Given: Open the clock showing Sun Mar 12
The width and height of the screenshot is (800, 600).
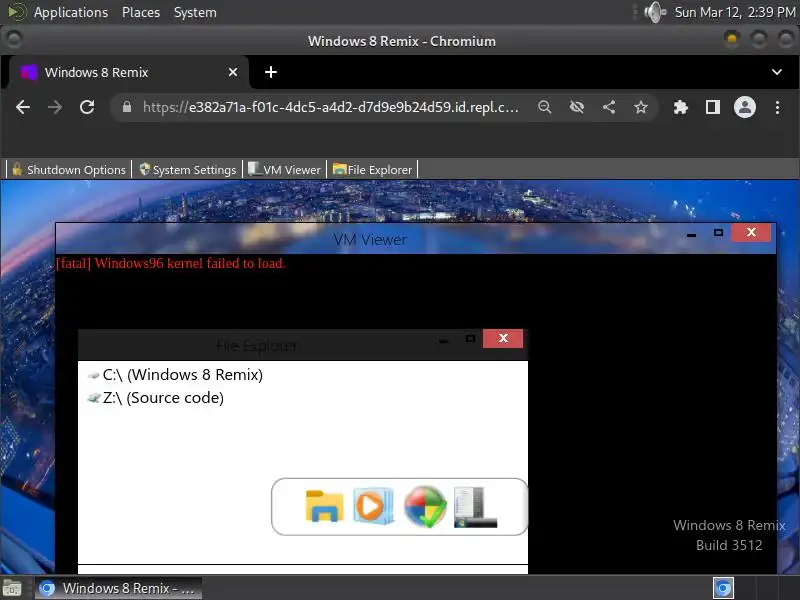Looking at the screenshot, I should [x=735, y=12].
